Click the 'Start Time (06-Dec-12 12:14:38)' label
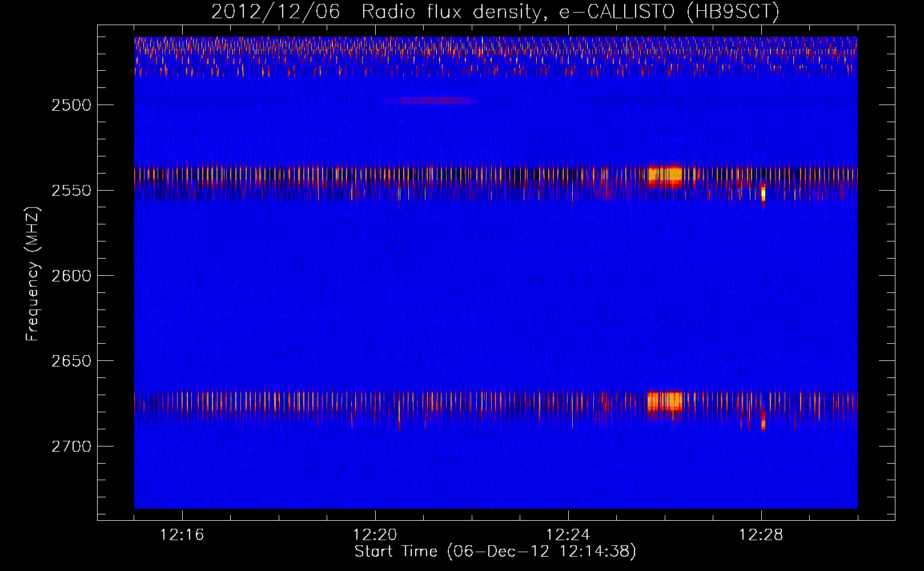 click(x=495, y=552)
